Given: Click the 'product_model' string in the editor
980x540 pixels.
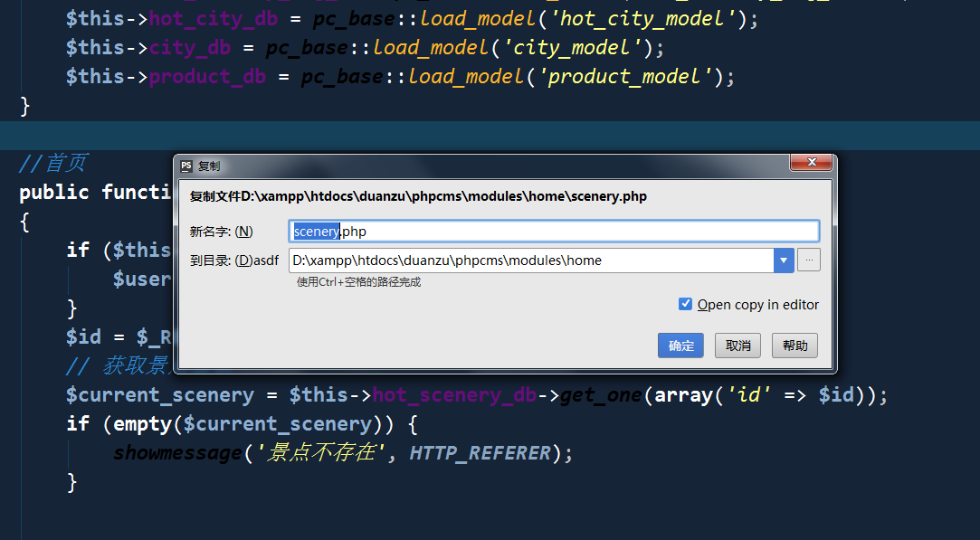Looking at the screenshot, I should pyautogui.click(x=625, y=76).
